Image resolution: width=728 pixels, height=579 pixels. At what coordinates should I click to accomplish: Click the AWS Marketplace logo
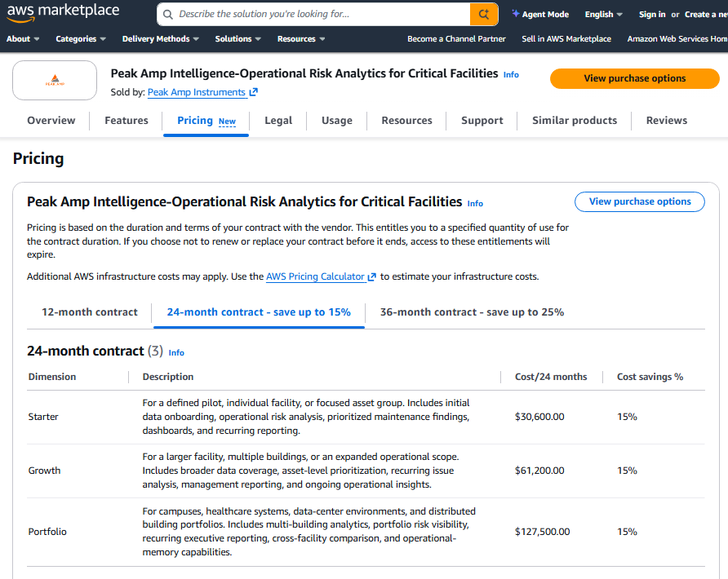(x=63, y=12)
